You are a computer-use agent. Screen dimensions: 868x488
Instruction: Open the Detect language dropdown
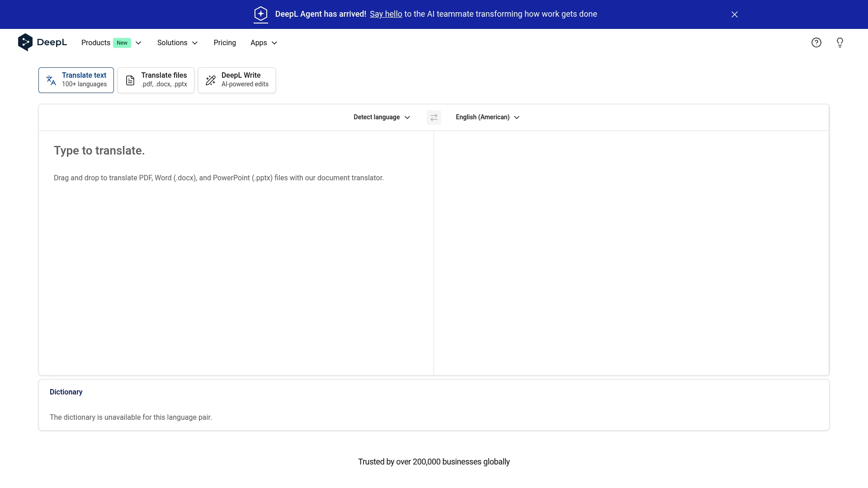point(382,117)
